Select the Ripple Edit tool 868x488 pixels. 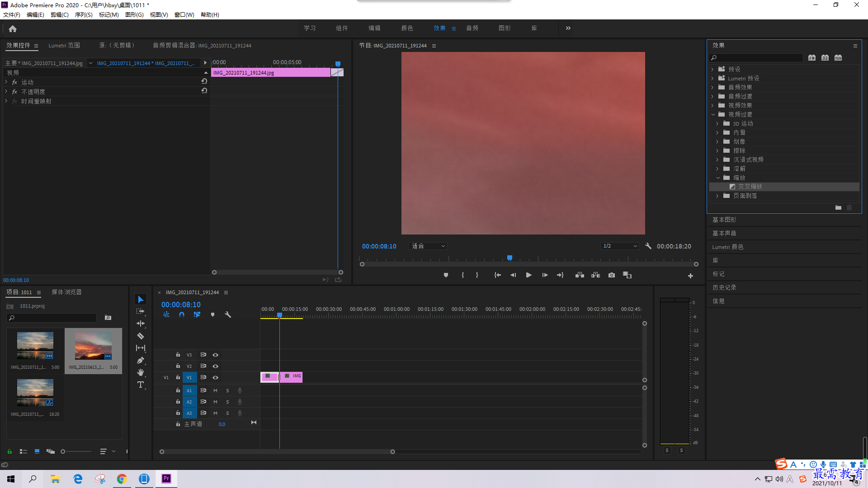141,324
